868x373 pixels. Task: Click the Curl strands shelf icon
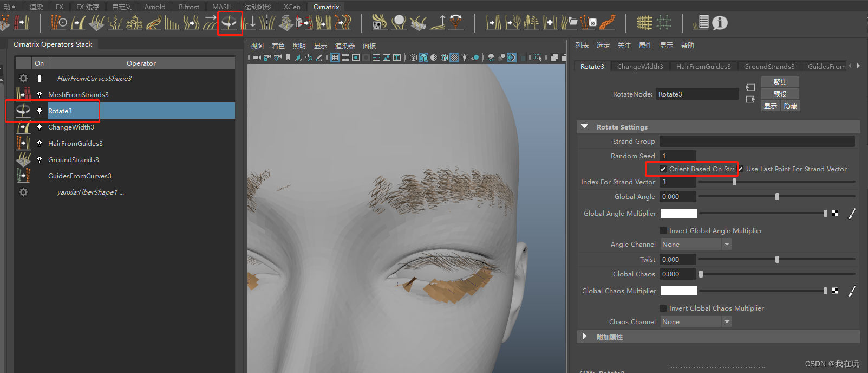pyautogui.click(x=134, y=23)
